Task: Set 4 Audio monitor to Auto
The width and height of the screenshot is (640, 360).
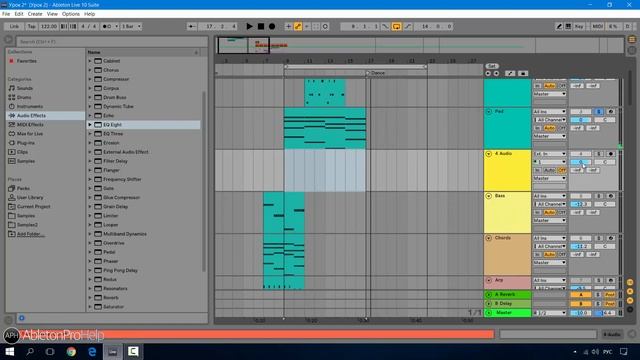Action: pyautogui.click(x=550, y=170)
